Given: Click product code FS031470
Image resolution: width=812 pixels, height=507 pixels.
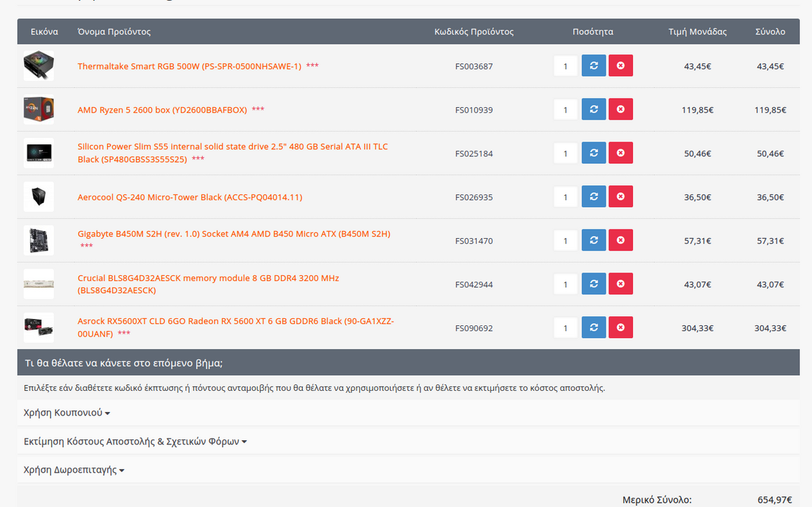Looking at the screenshot, I should click(x=474, y=241).
